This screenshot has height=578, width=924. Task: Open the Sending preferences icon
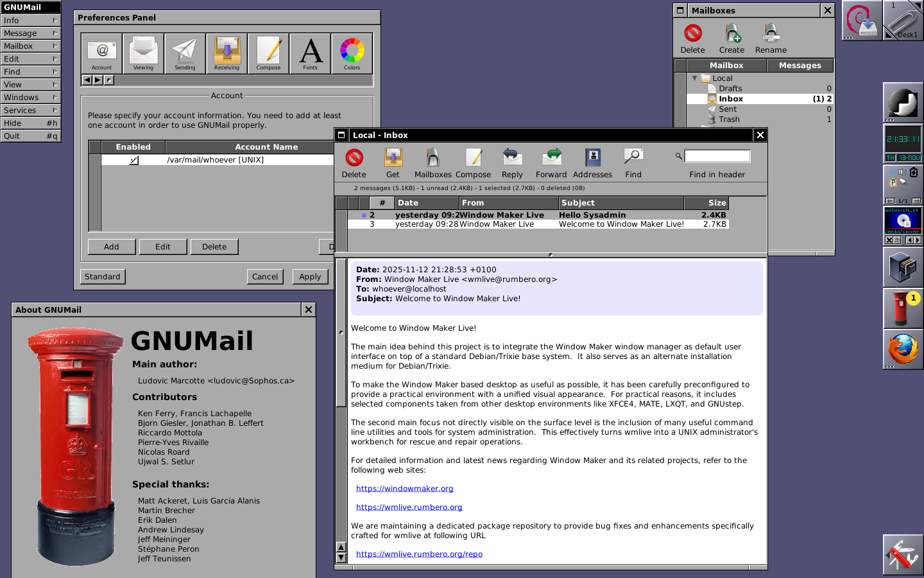coord(185,53)
